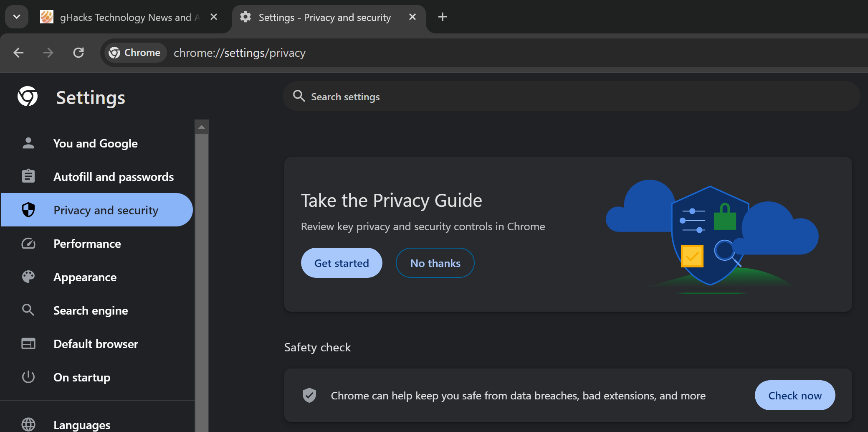Click the 'Chrome can help keep you safe' text

[x=518, y=396]
